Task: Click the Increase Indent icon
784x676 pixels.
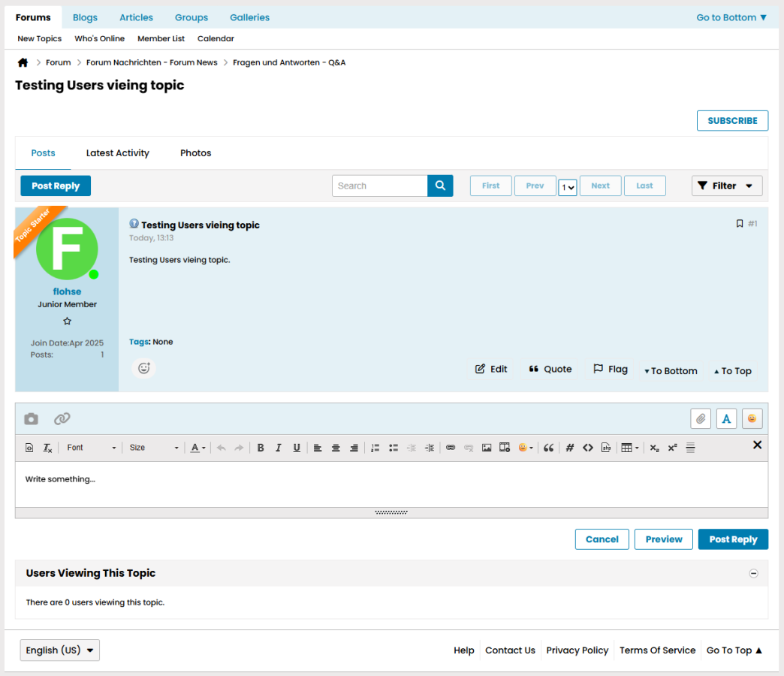Action: click(x=430, y=448)
